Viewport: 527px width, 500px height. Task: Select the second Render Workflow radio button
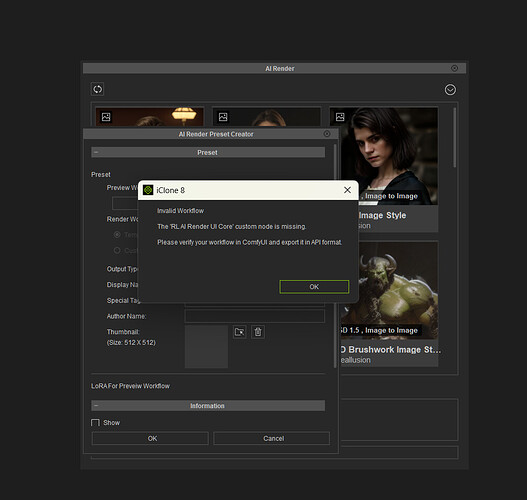pos(117,250)
